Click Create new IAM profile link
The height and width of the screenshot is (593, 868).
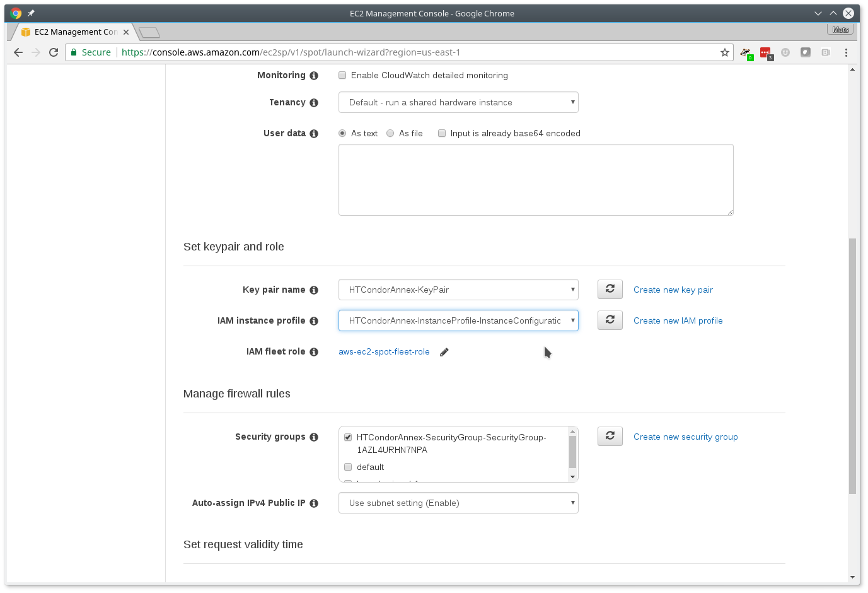coord(678,321)
